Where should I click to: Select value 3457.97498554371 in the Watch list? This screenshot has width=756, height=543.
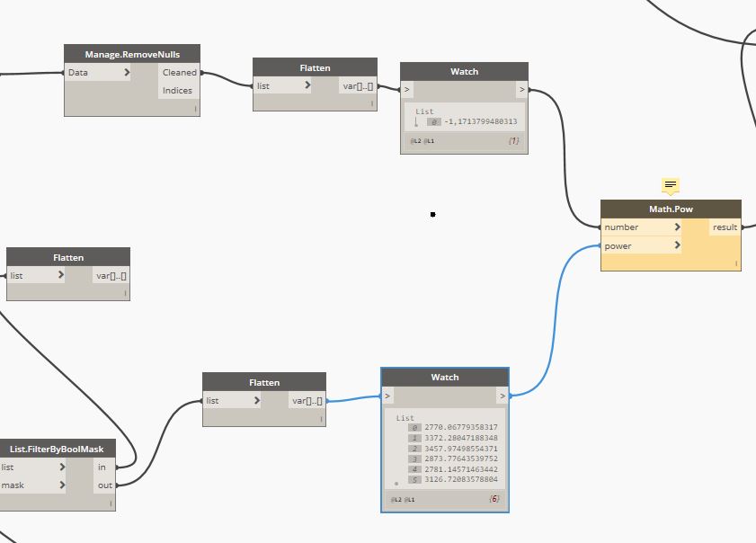[460, 448]
